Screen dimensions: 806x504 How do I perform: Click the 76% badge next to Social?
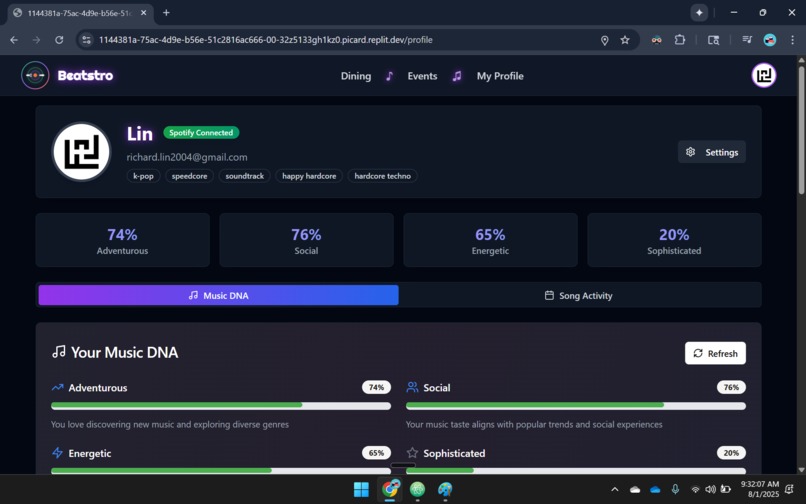(731, 387)
